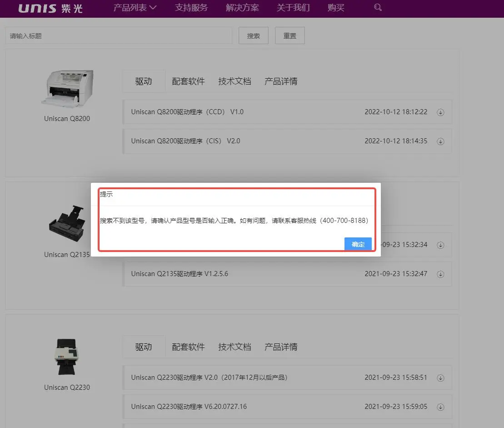Click download icon partially hidden behind dialog
The image size is (504, 428).
point(440,245)
